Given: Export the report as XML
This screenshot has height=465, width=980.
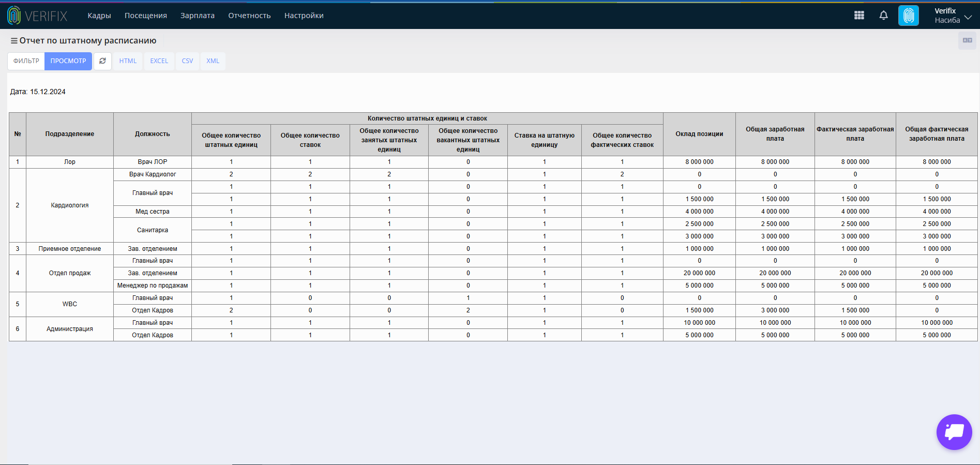Looking at the screenshot, I should point(213,61).
